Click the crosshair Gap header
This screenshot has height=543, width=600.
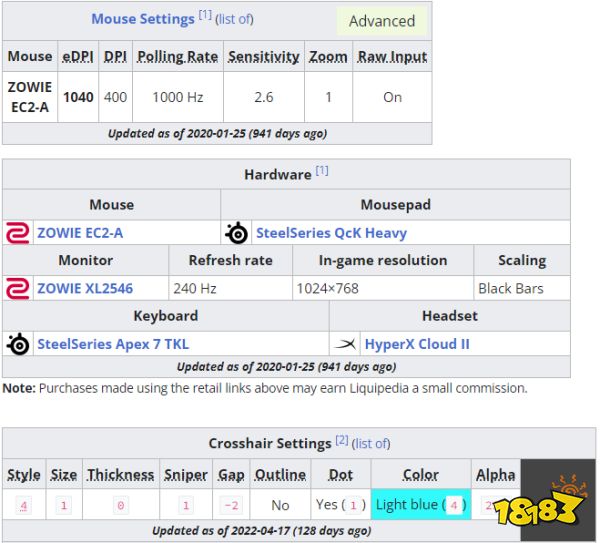tap(231, 475)
